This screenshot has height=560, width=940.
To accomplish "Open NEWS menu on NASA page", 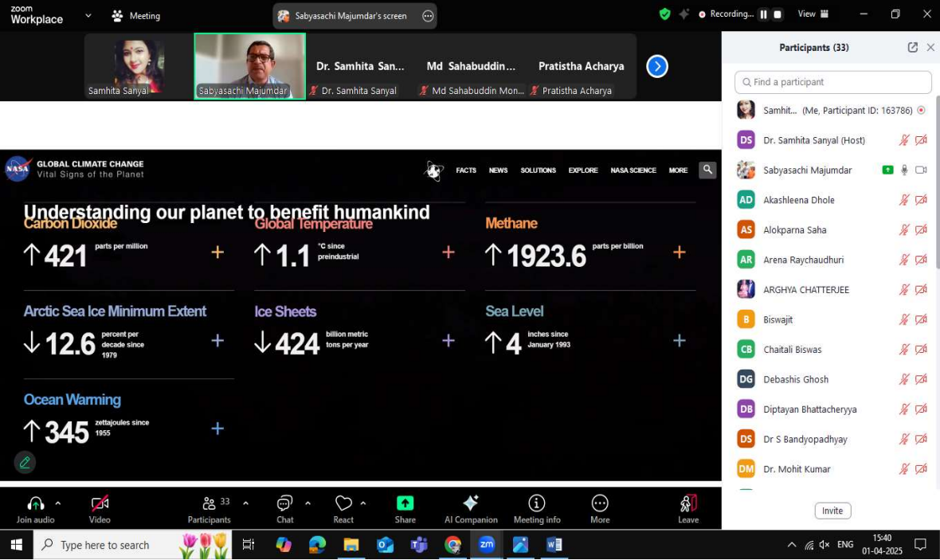I will pyautogui.click(x=498, y=170).
